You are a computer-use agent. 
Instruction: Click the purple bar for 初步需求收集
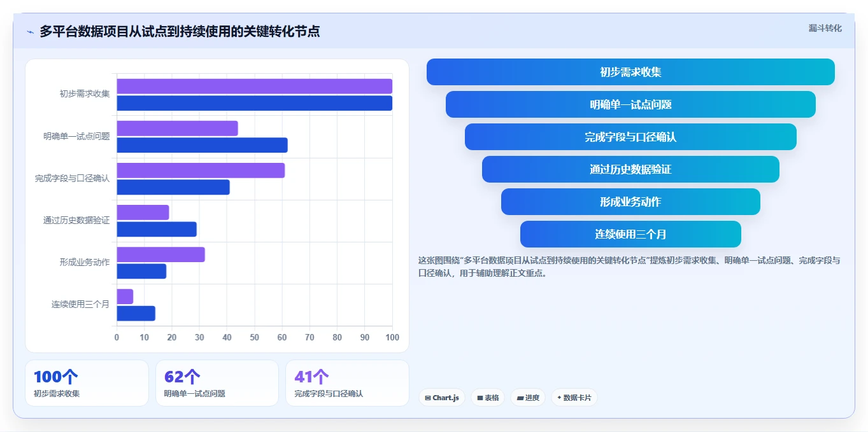point(254,87)
